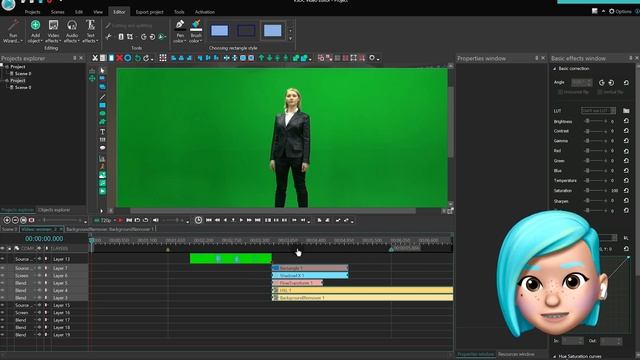Viewport: 640px width, 360px height.
Task: Switch to the Resources window tab
Action: pos(516,354)
